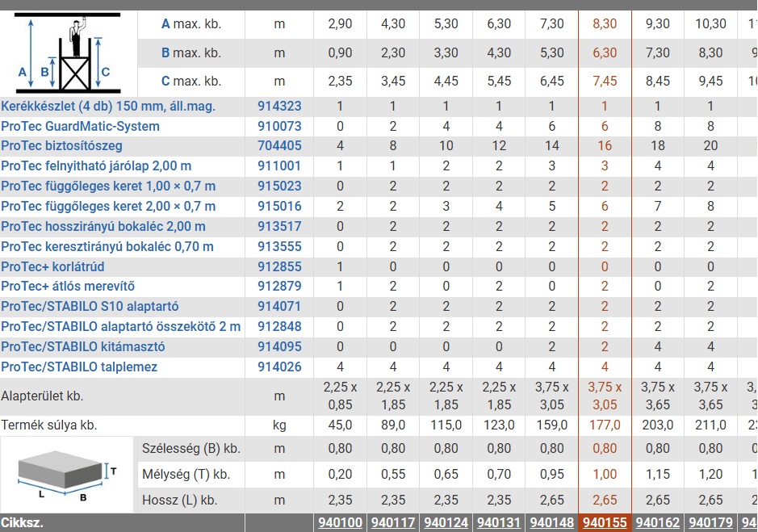Click article number 913517
The width and height of the screenshot is (758, 532).
279,226
